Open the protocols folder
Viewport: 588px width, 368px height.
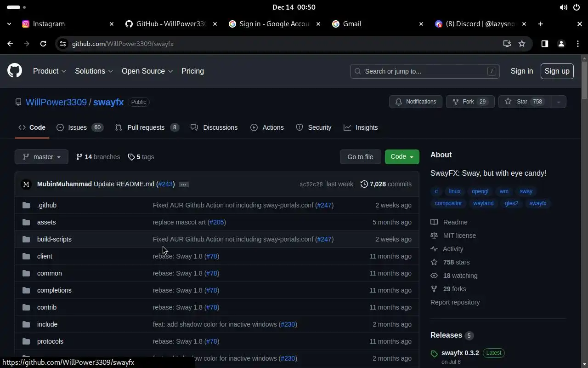(50, 341)
